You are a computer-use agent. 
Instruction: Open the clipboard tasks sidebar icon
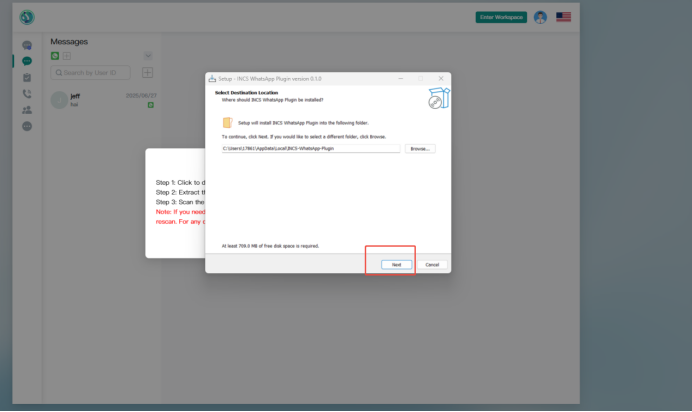coord(27,77)
